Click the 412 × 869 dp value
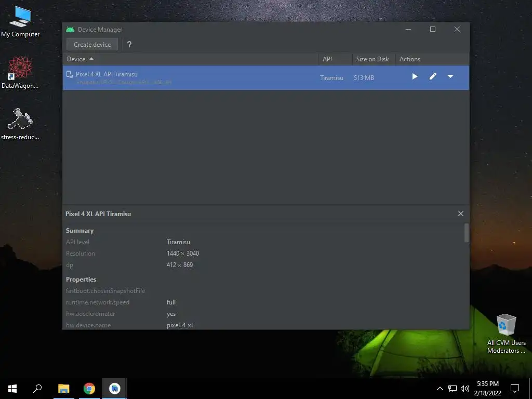This screenshot has height=399, width=532. (180, 265)
